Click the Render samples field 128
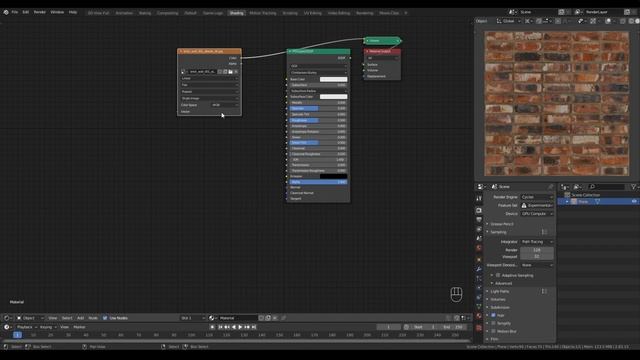 537,250
